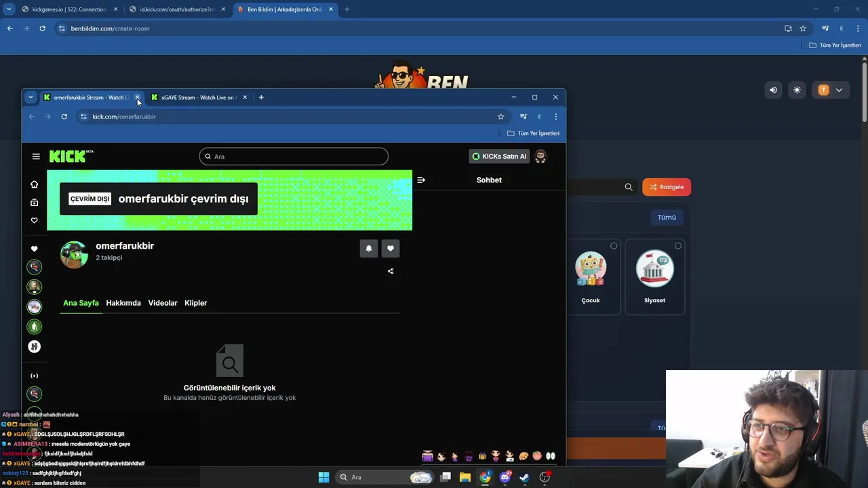Open Discord from taskbar
Screen dimensions: 868x488
pos(505,477)
